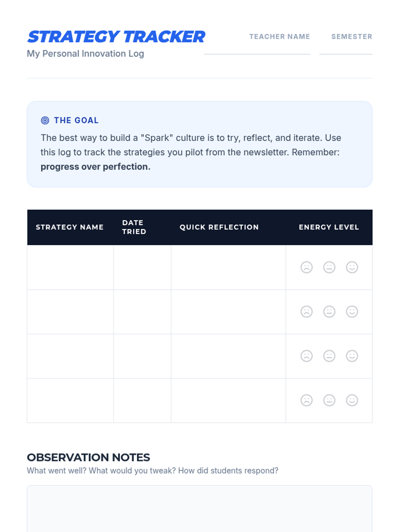Image resolution: width=399 pixels, height=532 pixels.
Task: Choose the happy face in third row
Action: tap(352, 356)
